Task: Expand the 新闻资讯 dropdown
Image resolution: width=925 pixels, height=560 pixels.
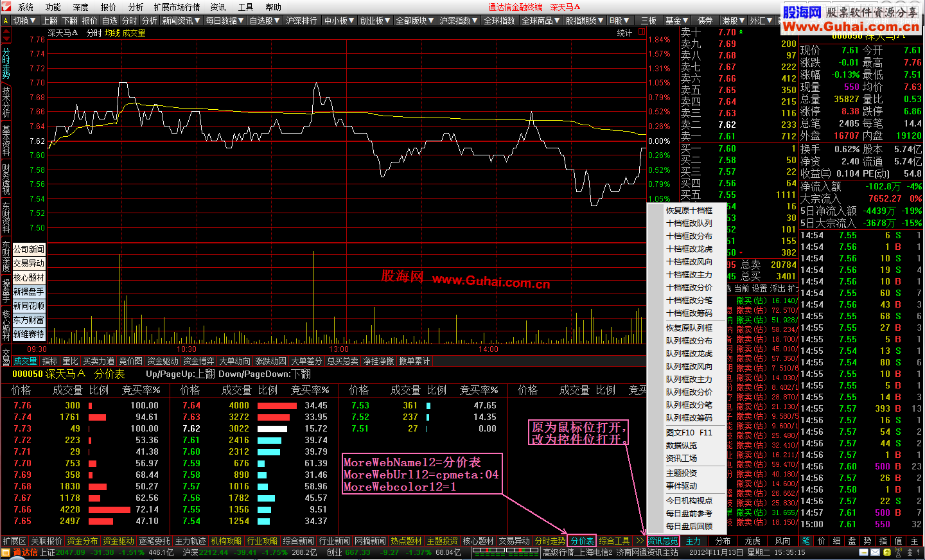Action: 182,21
